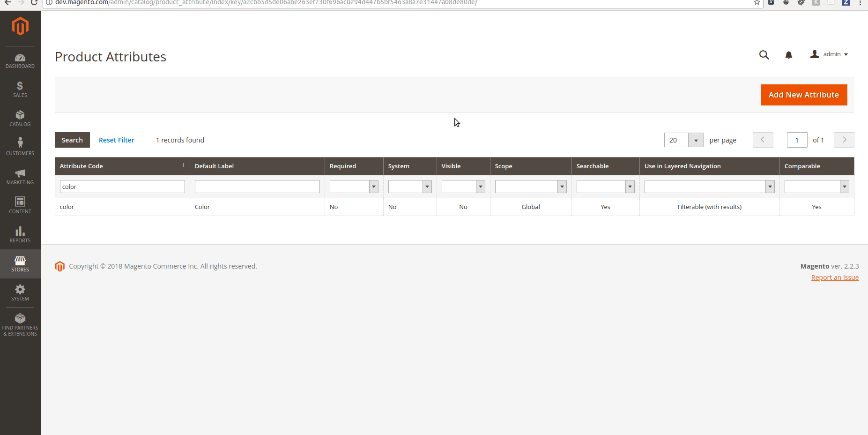The image size is (868, 435).
Task: Open the admin global search magnifier
Action: (x=764, y=55)
